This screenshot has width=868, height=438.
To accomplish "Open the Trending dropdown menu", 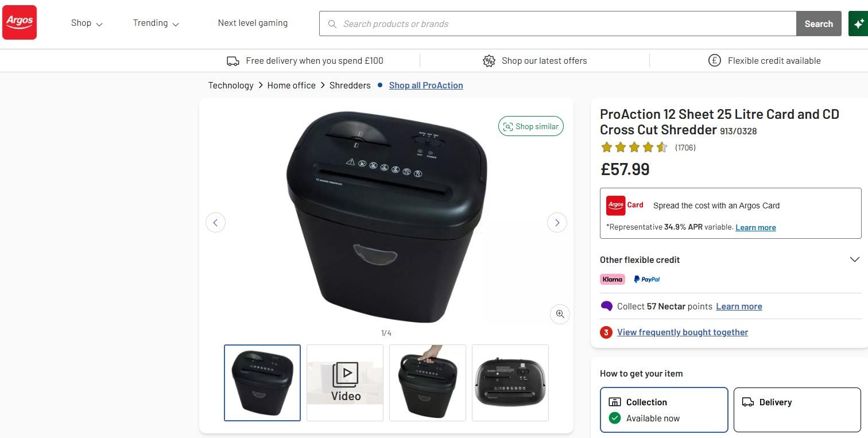I will (x=156, y=23).
